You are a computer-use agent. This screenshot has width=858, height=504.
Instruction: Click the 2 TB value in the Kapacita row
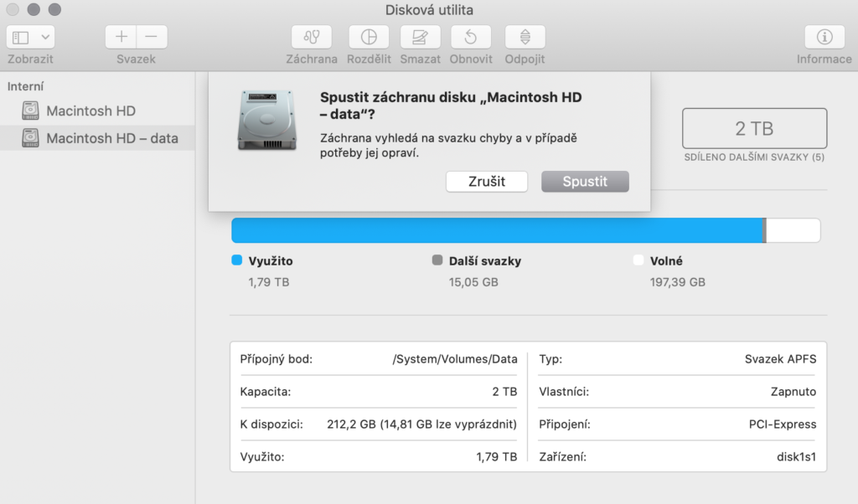504,392
